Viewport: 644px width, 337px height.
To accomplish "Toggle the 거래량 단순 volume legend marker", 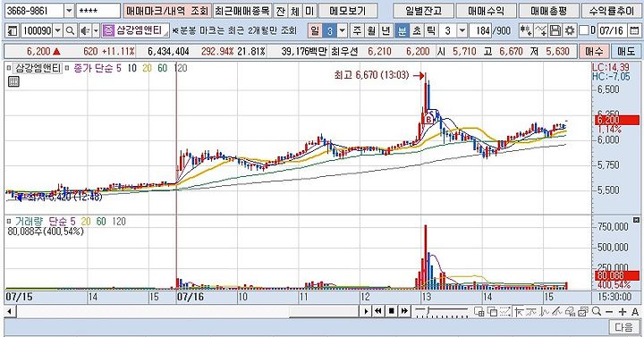I will (x=9, y=222).
